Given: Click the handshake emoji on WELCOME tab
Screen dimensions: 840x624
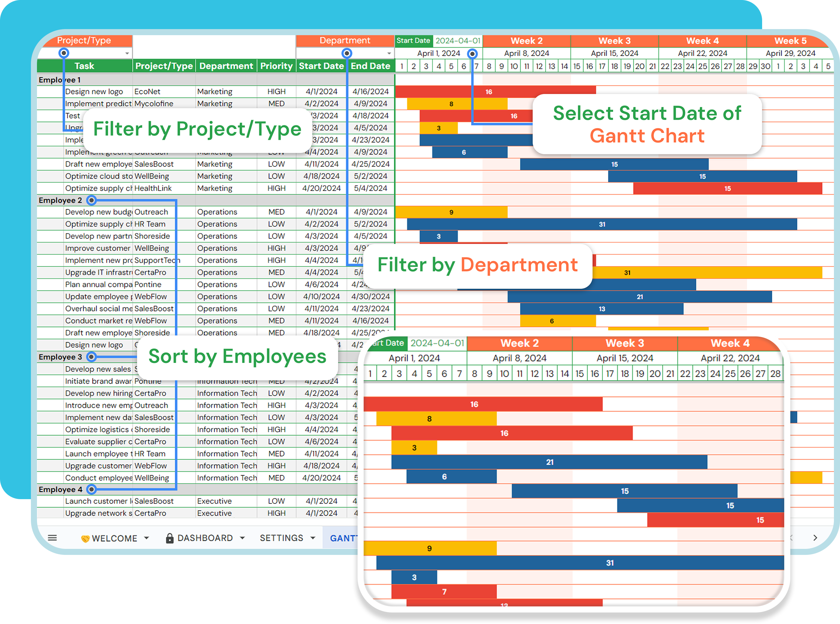Looking at the screenshot, I should point(85,539).
